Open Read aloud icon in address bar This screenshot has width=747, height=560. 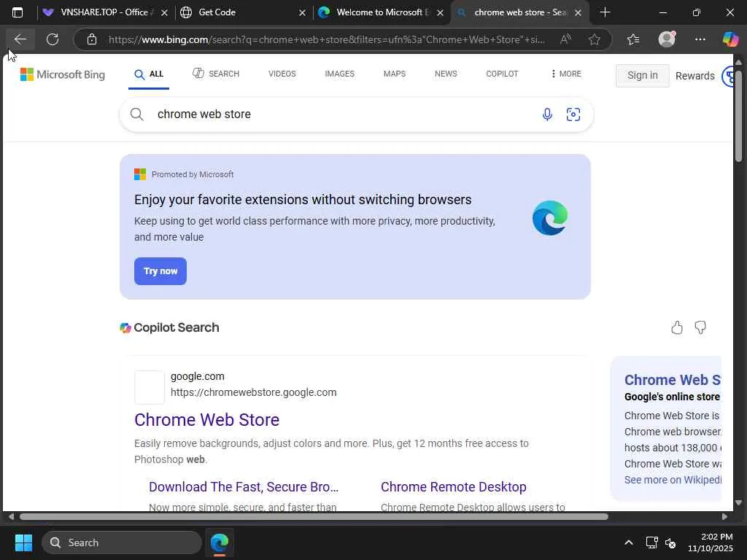pyautogui.click(x=565, y=39)
